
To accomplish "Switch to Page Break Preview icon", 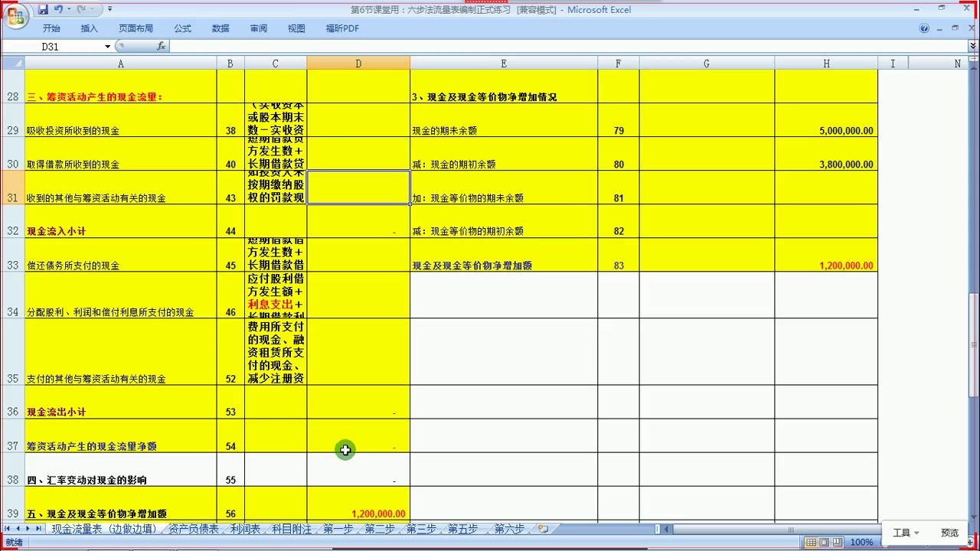I will coord(837,542).
